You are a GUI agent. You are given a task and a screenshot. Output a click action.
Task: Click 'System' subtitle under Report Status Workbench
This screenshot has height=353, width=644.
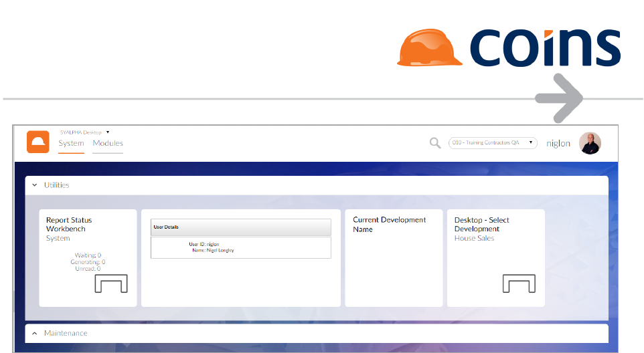[58, 238]
